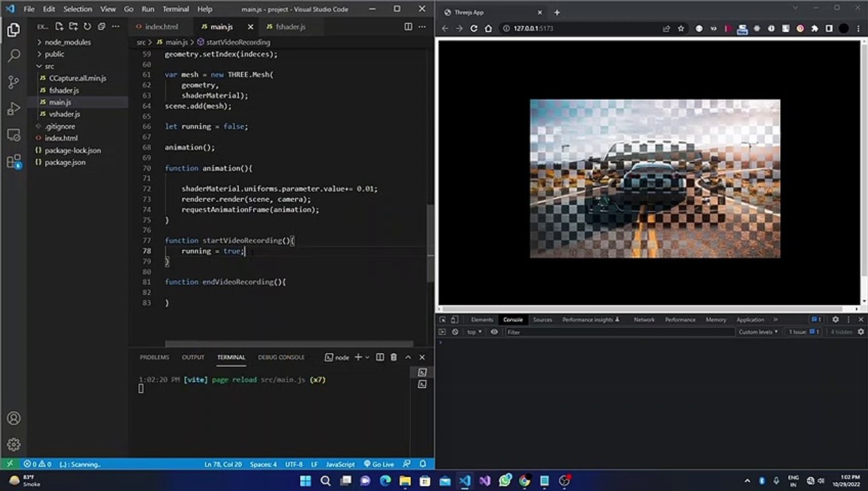Click the Go Live status bar button
Viewport: 868px width, 491px height.
pos(379,464)
